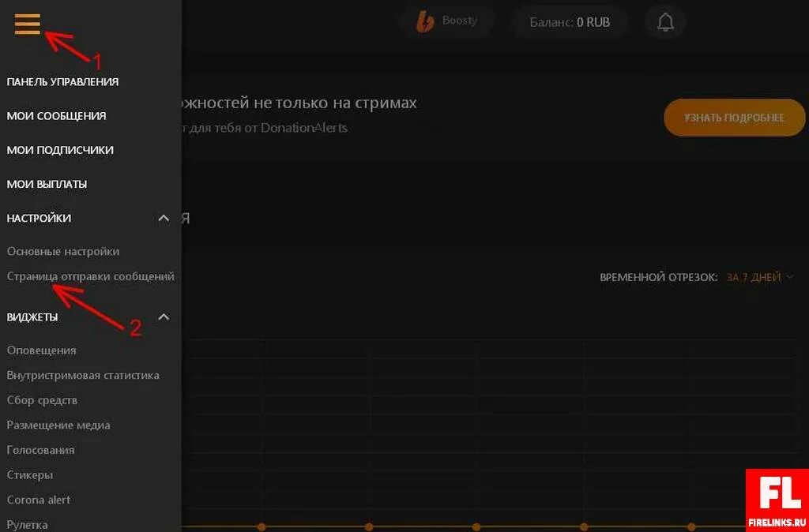The height and width of the screenshot is (532, 809).
Task: Open 'Стикеры' widget
Action: click(x=29, y=475)
